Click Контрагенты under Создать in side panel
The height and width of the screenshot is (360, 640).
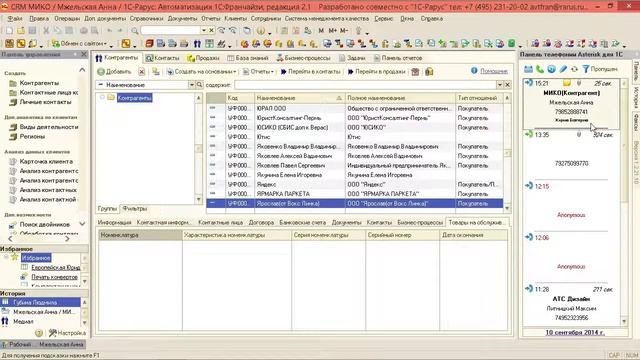tap(39, 83)
